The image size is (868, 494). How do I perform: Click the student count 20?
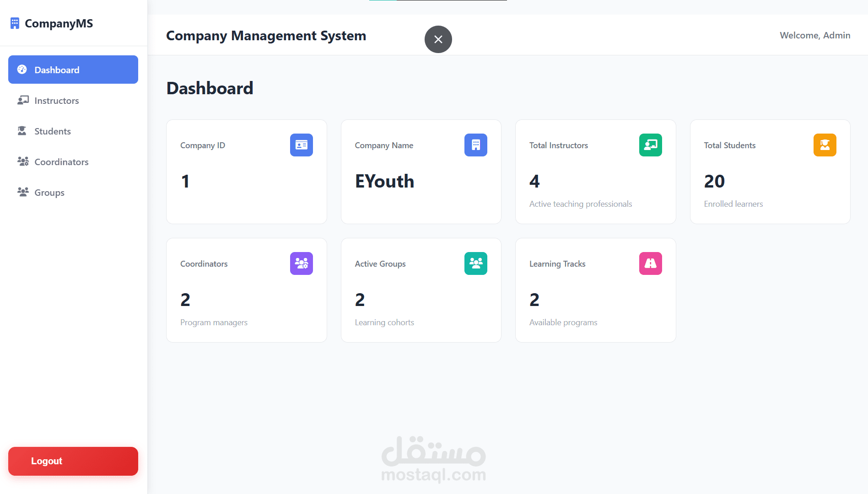pyautogui.click(x=714, y=181)
